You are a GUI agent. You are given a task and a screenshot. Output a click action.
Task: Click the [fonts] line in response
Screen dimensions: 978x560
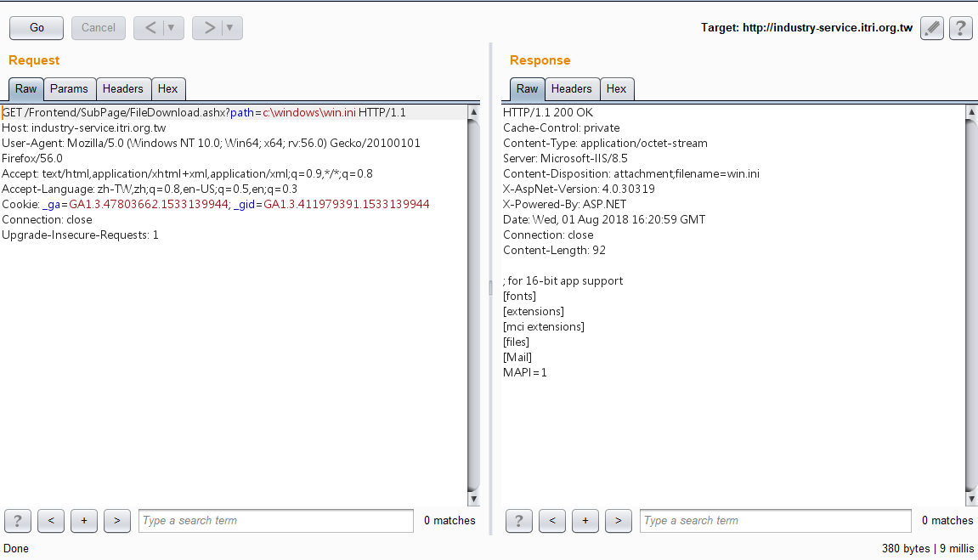[x=519, y=296]
